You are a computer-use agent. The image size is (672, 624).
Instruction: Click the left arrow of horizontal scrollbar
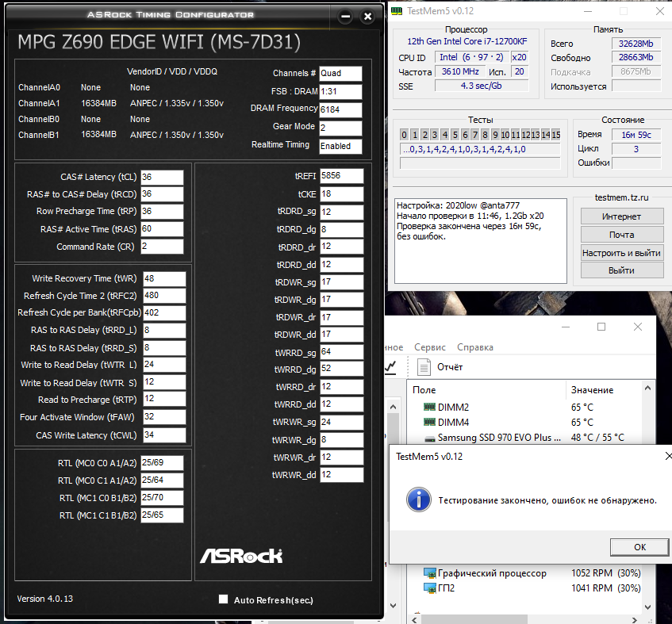coord(414,620)
